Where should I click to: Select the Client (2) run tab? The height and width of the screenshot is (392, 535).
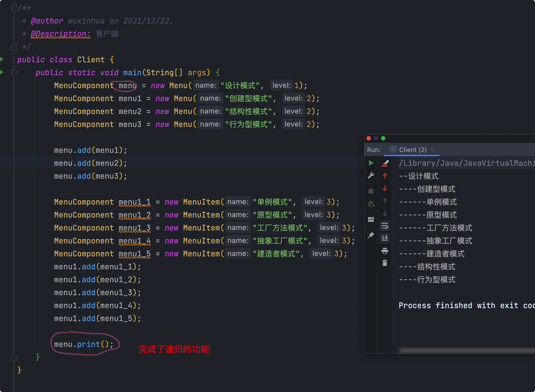[x=412, y=150]
